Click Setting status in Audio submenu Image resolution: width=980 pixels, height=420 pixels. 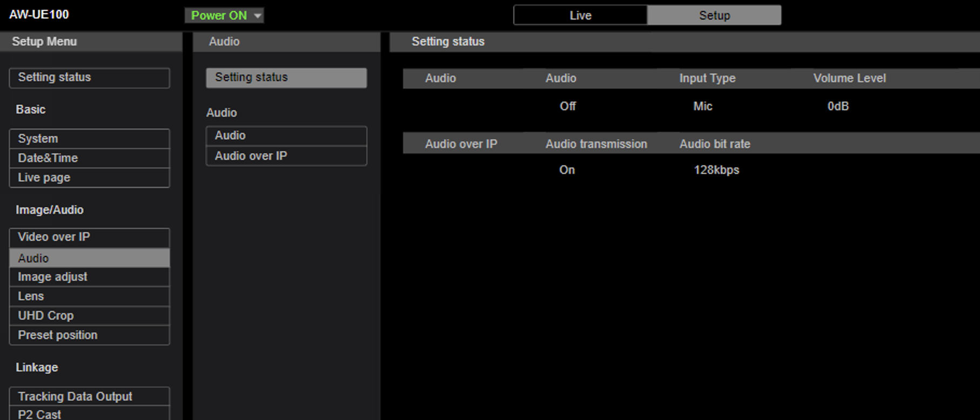pos(286,77)
